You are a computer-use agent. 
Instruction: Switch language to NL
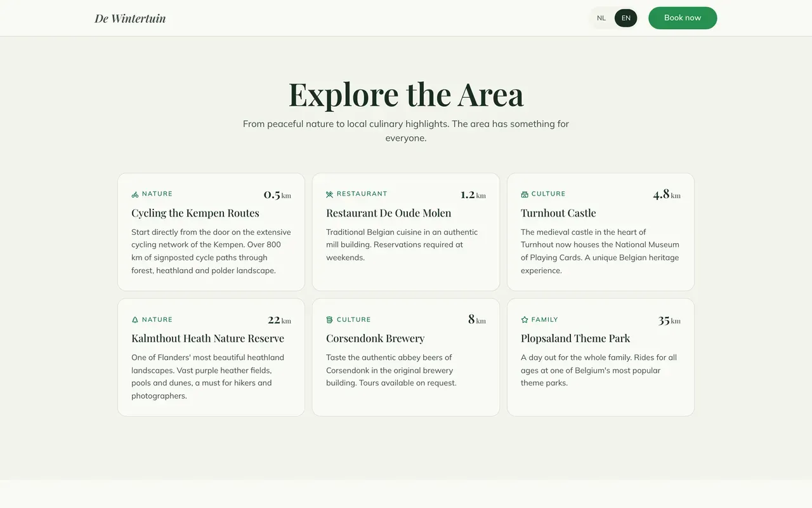(x=601, y=18)
